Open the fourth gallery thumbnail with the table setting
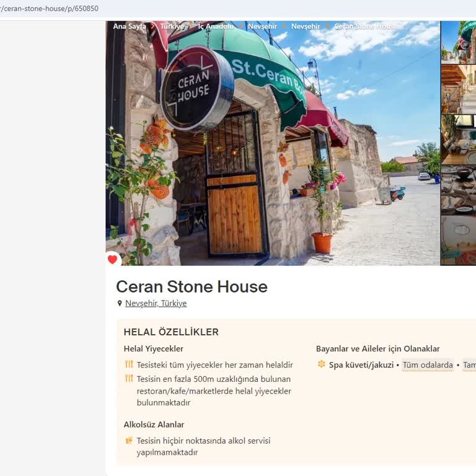The height and width of the screenshot is (476, 476). point(459,190)
